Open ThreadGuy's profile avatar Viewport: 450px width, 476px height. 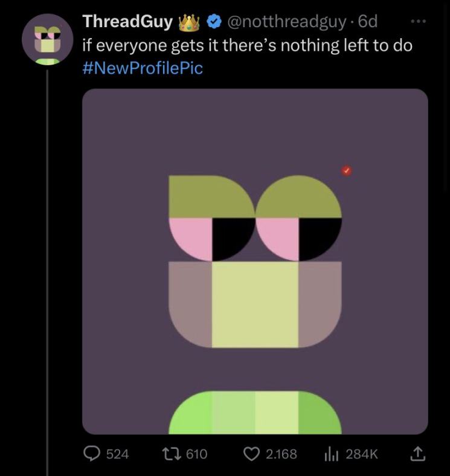click(47, 40)
